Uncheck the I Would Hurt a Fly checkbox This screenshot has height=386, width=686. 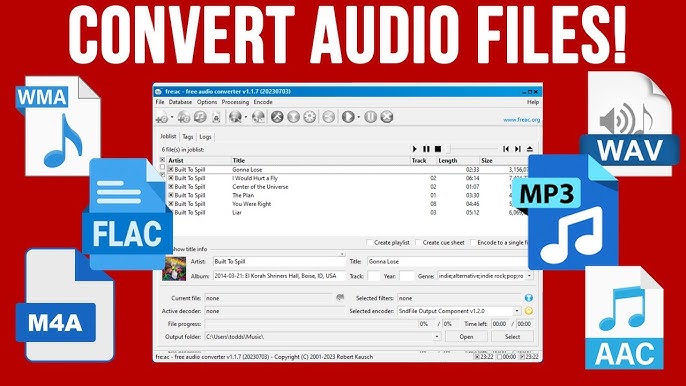(x=171, y=178)
